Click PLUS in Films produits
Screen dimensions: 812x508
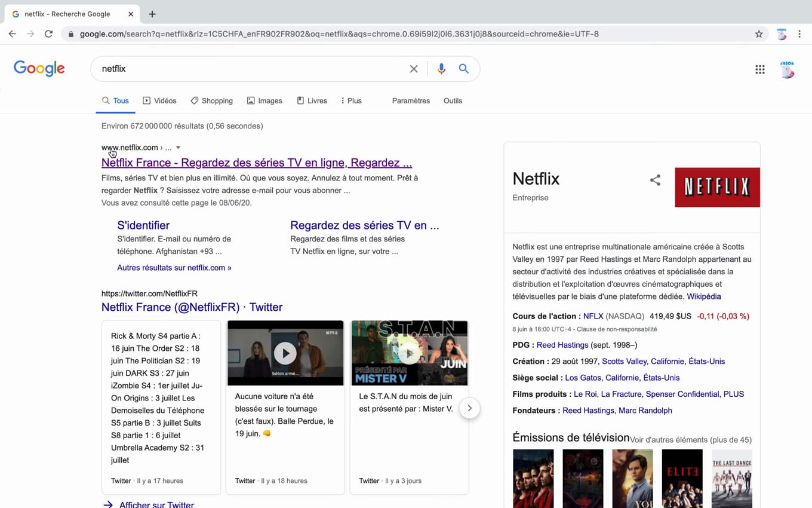[x=735, y=394]
